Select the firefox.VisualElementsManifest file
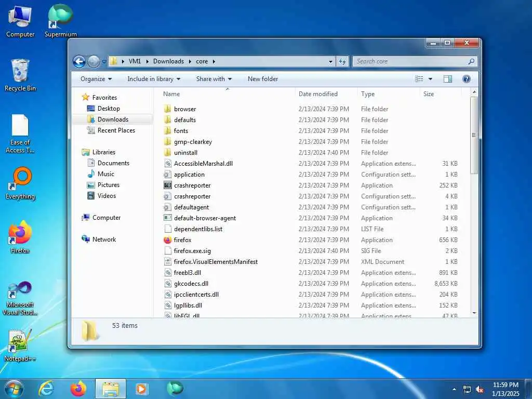The width and height of the screenshot is (532, 399). (x=216, y=262)
